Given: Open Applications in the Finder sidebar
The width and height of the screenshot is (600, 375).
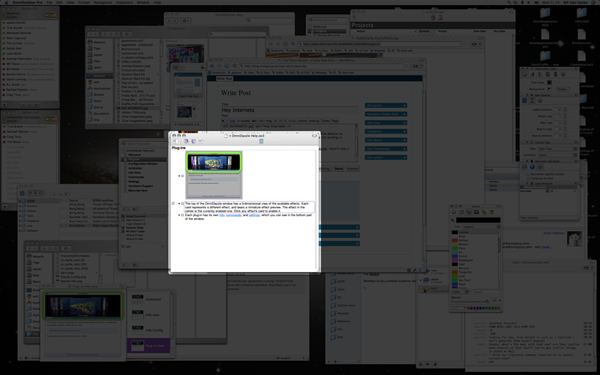Looking at the screenshot, I should [102, 88].
